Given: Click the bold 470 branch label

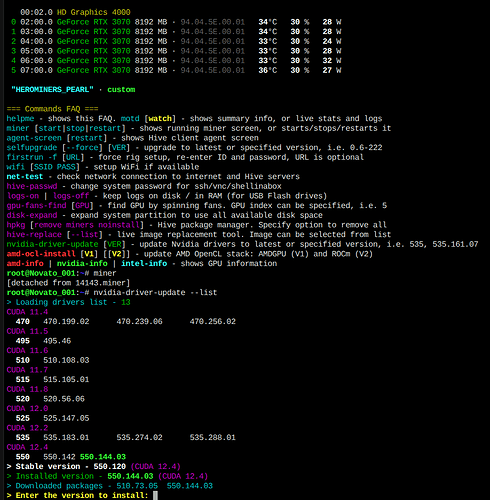Looking at the screenshot, I should [x=23, y=321].
